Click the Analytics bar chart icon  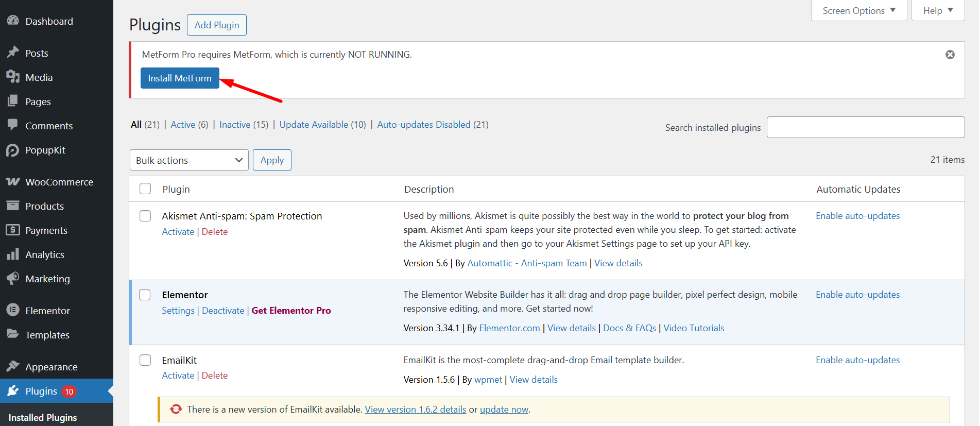(13, 254)
